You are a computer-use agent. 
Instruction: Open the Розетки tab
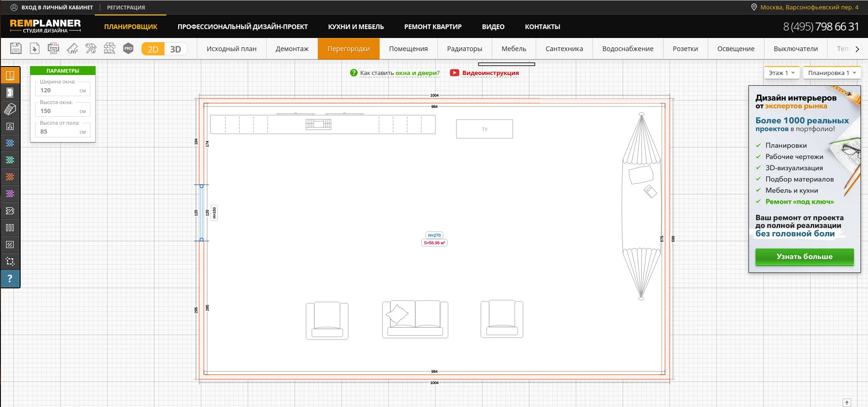tap(685, 49)
